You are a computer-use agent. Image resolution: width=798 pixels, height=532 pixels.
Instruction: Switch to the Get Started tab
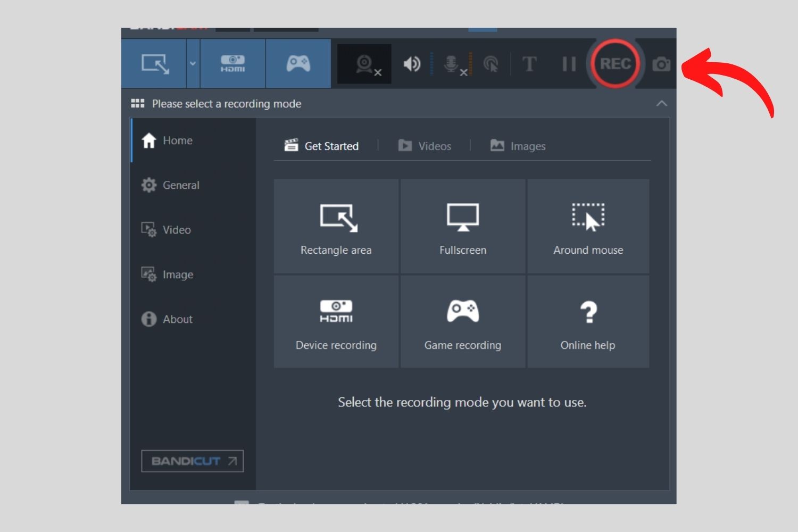click(x=321, y=146)
